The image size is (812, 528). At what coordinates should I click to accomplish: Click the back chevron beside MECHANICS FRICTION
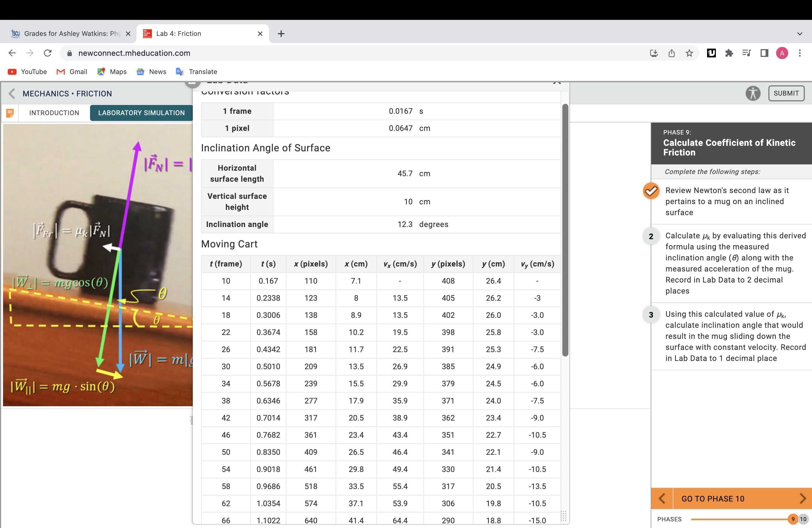[11, 93]
